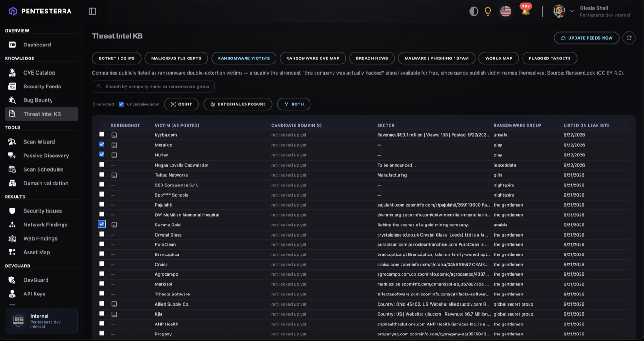644x341 pixels.
Task: Click External Exposure button
Action: [238, 104]
